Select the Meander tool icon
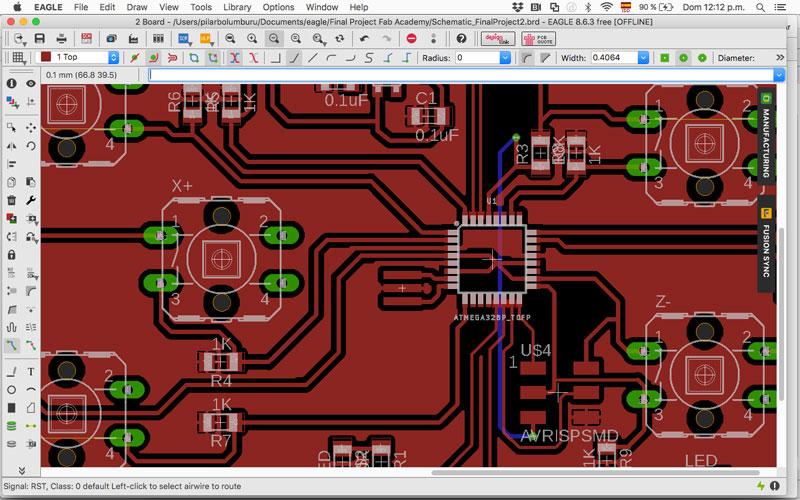The height and width of the screenshot is (500, 800). pos(12,327)
